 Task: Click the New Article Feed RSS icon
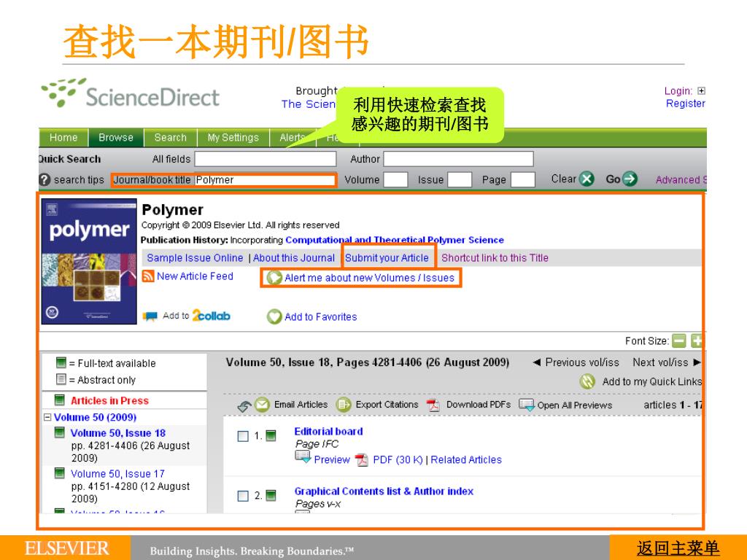click(x=148, y=276)
